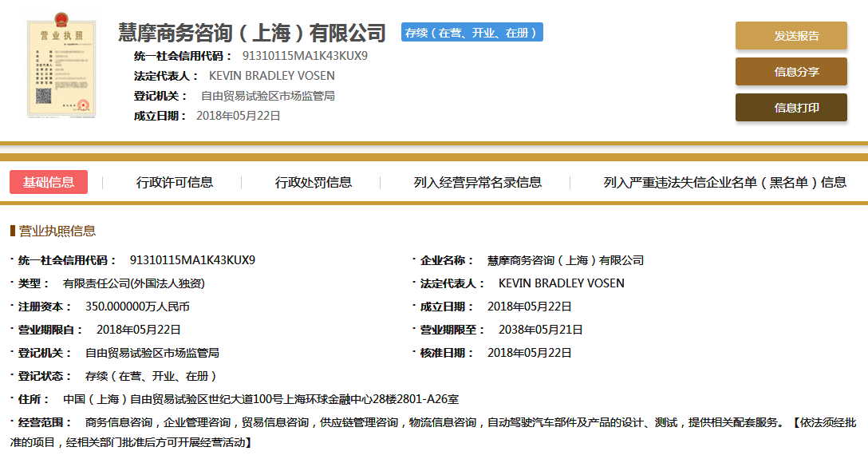Go to the 列入经营异常名录信息 tab

(477, 182)
